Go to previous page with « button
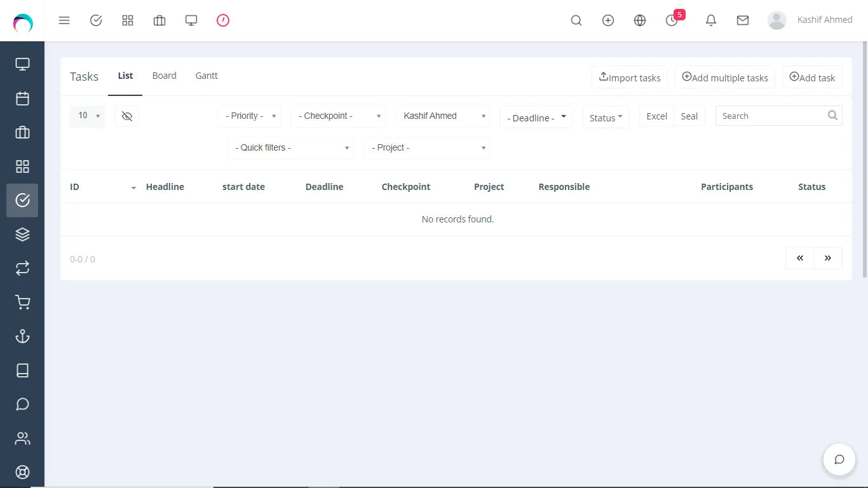This screenshot has width=868, height=488. click(x=800, y=258)
